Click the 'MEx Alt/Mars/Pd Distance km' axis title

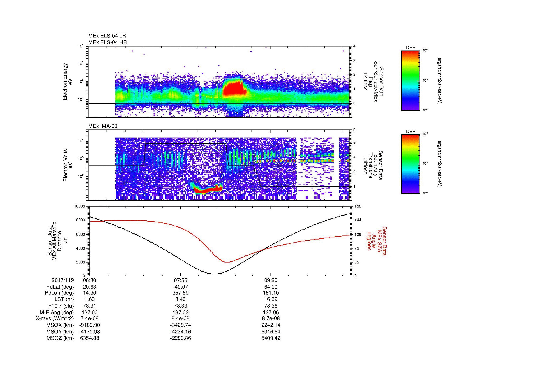tap(57, 241)
